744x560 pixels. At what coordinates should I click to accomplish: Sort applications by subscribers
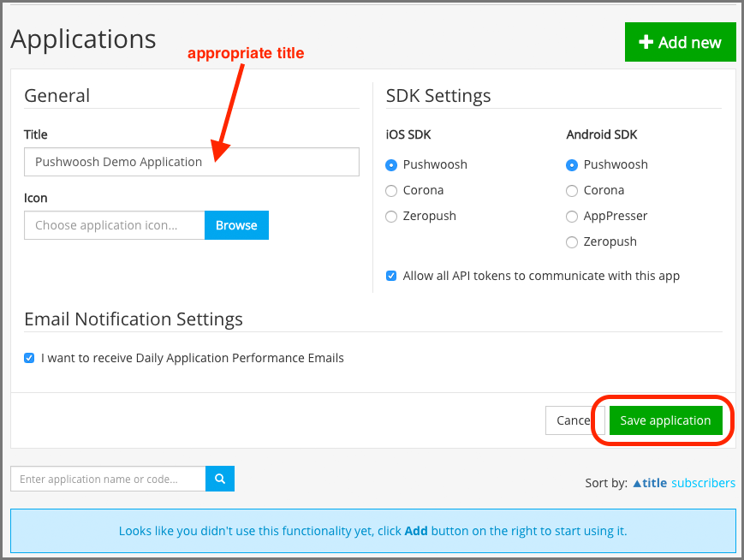coord(703,483)
